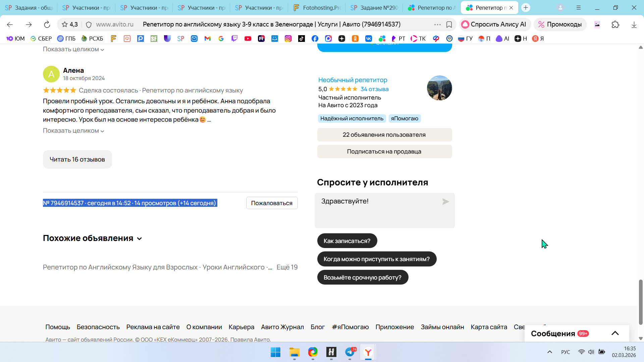Switch to the Задание №290 tab
Image resolution: width=644 pixels, height=362 pixels.
coord(374,7)
